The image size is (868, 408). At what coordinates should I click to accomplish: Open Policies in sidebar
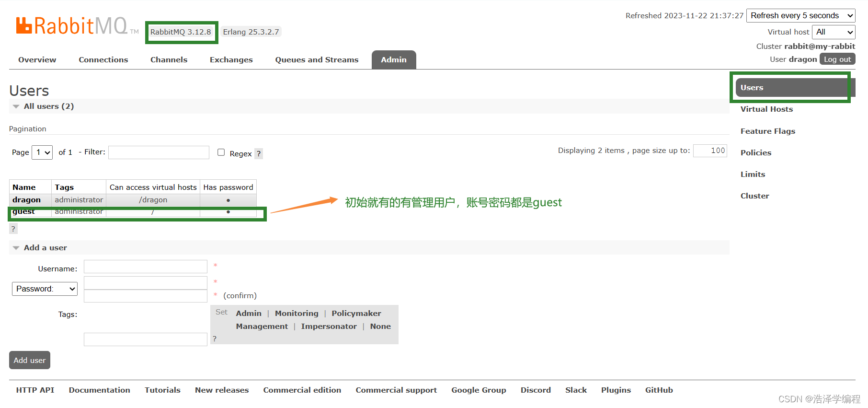coord(756,153)
